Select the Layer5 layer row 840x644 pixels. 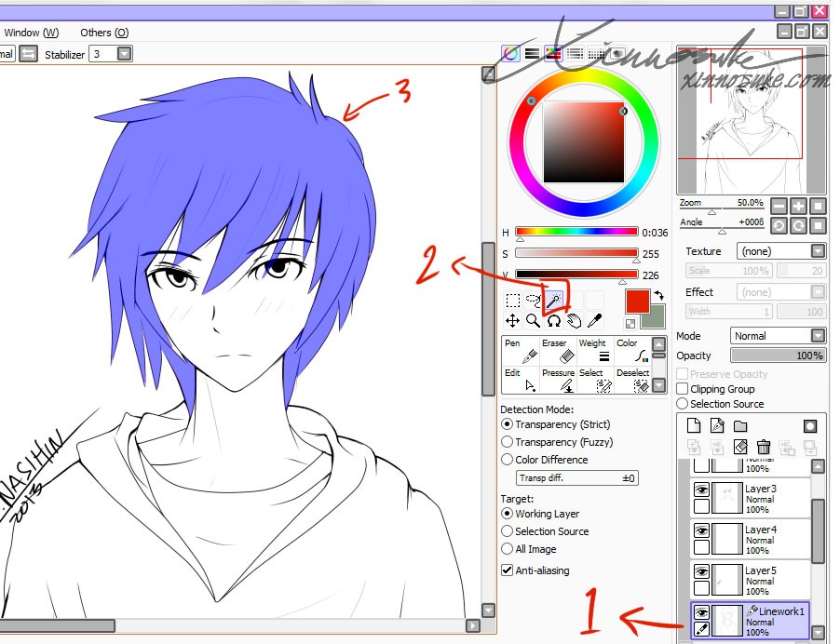[750, 580]
